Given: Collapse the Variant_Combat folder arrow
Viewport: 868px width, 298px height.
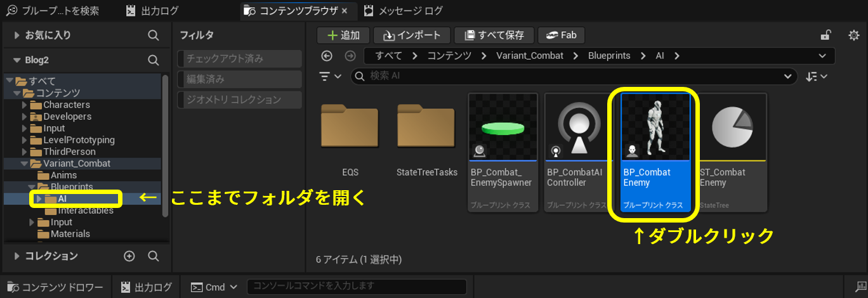Looking at the screenshot, I should tap(24, 164).
